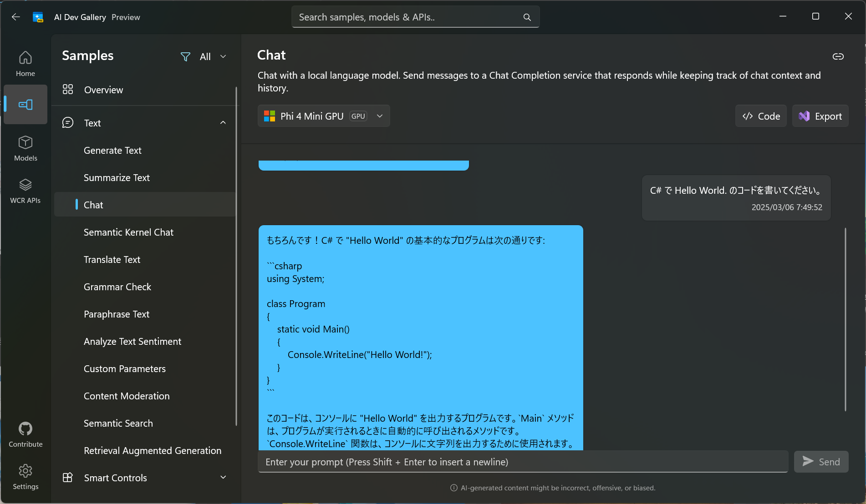The height and width of the screenshot is (504, 866).
Task: Copy the sample link via the link icon
Action: [x=838, y=56]
